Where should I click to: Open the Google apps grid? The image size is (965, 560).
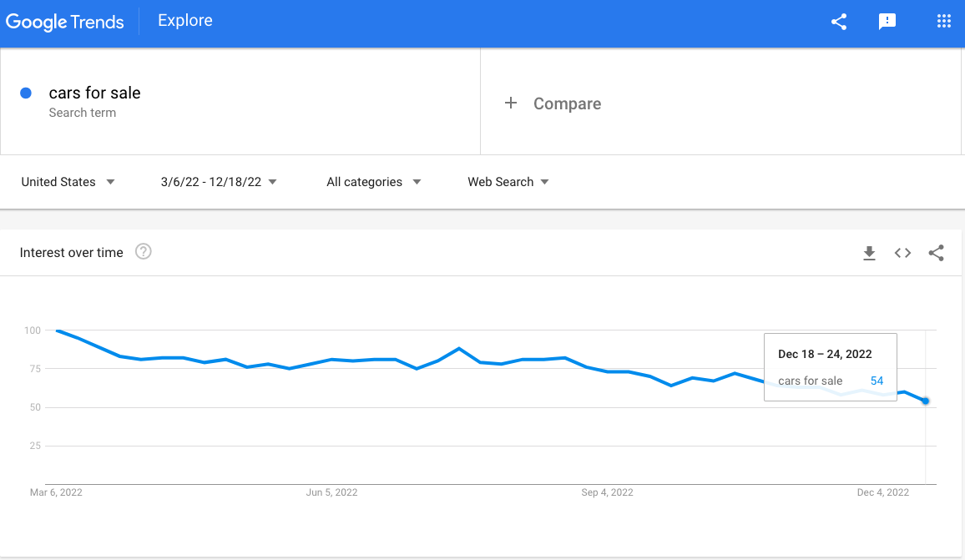point(944,23)
